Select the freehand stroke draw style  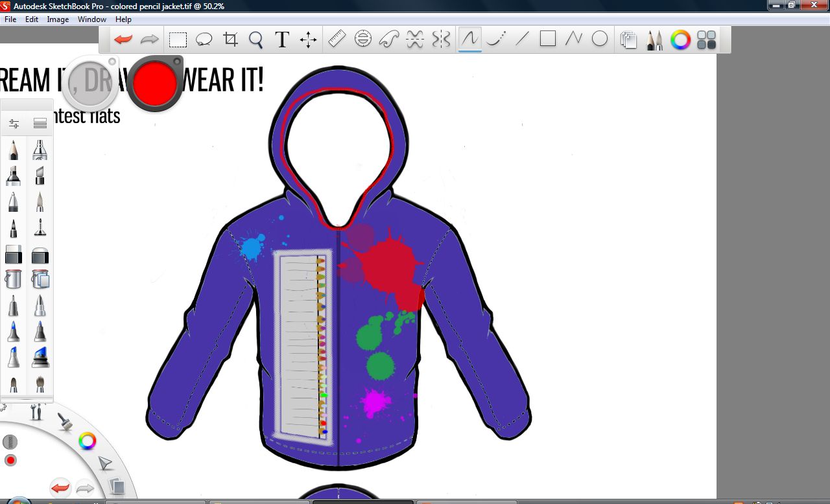click(469, 40)
